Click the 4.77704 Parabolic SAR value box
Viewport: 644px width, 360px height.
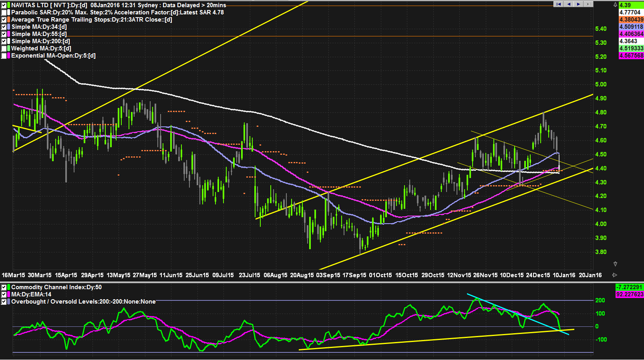[x=631, y=12]
